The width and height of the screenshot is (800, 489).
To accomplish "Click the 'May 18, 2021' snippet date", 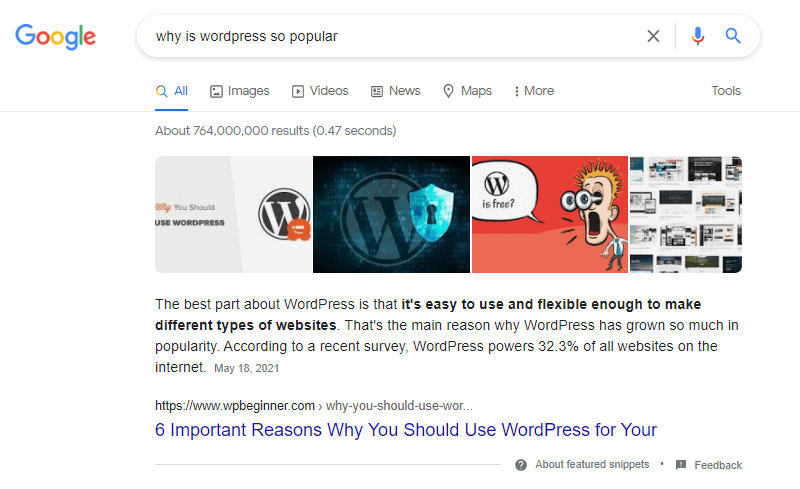I will pyautogui.click(x=246, y=368).
